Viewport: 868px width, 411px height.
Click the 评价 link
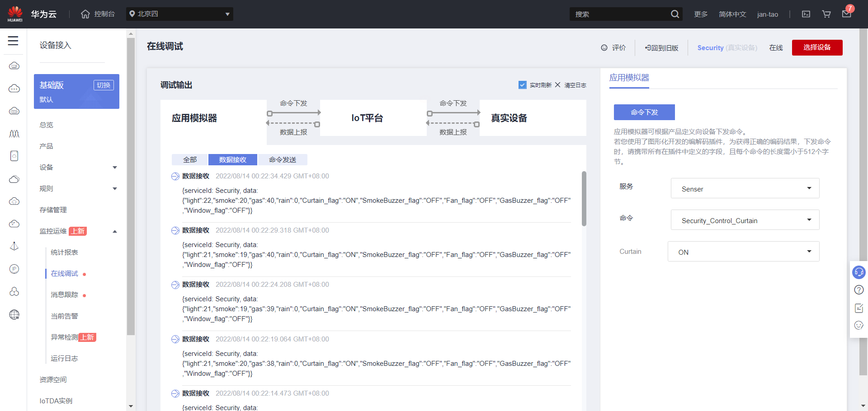(x=619, y=48)
